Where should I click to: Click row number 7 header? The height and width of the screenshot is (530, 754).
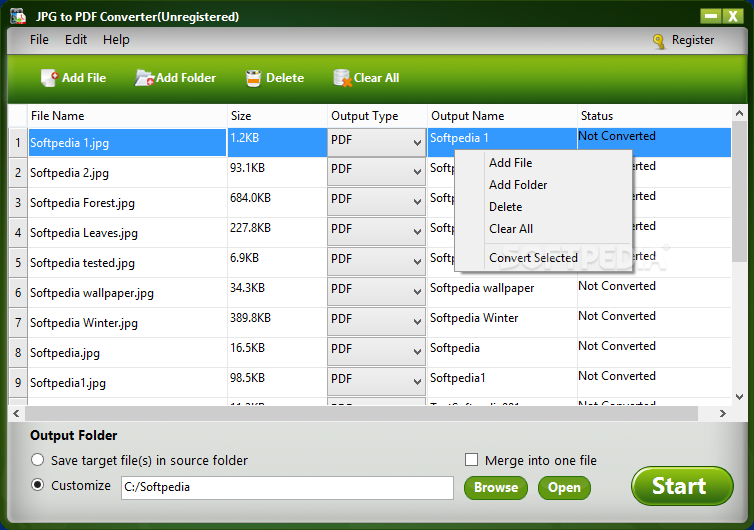pyautogui.click(x=18, y=322)
